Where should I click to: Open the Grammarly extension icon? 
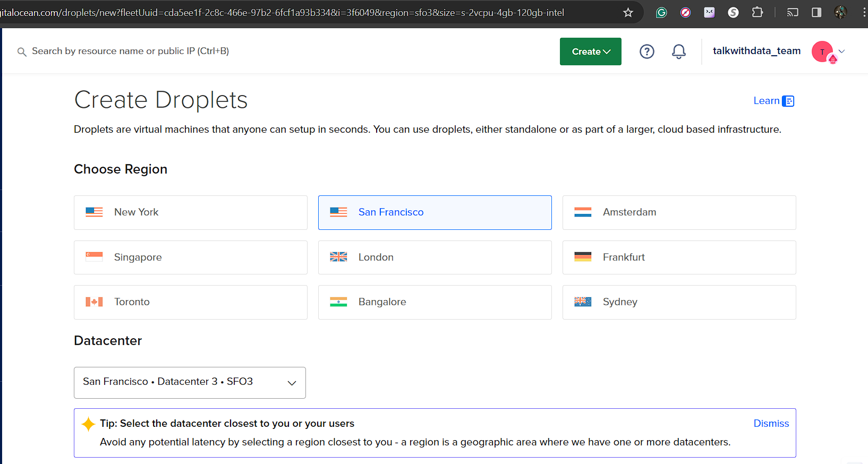pos(661,13)
